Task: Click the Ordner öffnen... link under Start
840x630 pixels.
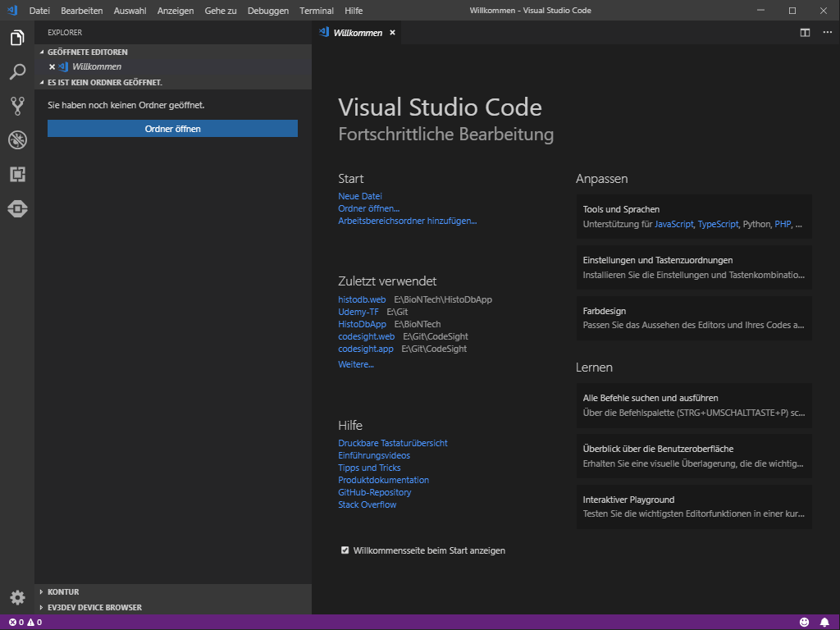Action: click(x=368, y=208)
